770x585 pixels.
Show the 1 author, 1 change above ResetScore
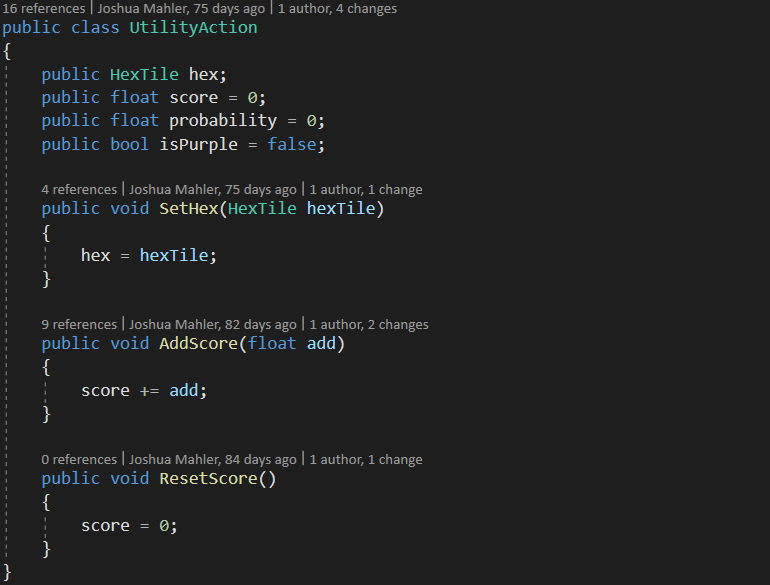(x=366, y=459)
